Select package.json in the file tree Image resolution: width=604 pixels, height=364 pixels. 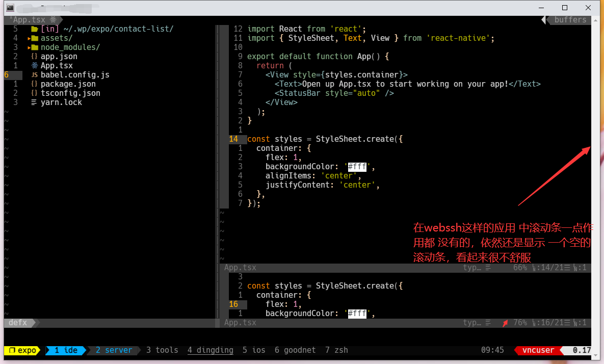[x=68, y=84]
